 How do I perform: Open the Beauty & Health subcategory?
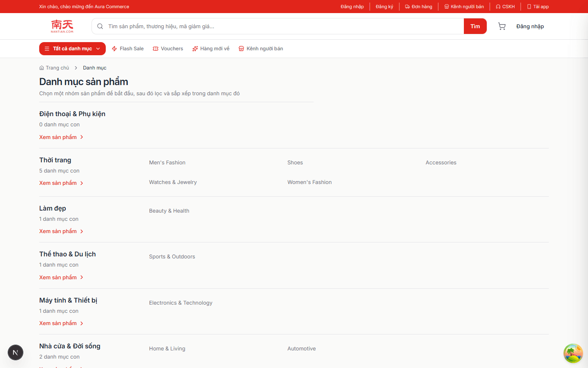click(x=169, y=211)
